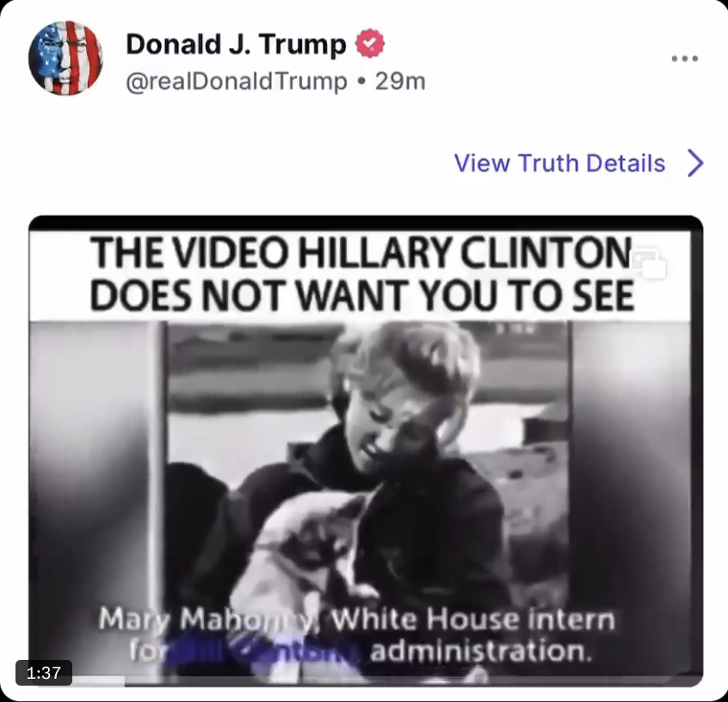Image resolution: width=728 pixels, height=702 pixels.
Task: Open the flag-painted profile avatar
Action: (x=65, y=58)
